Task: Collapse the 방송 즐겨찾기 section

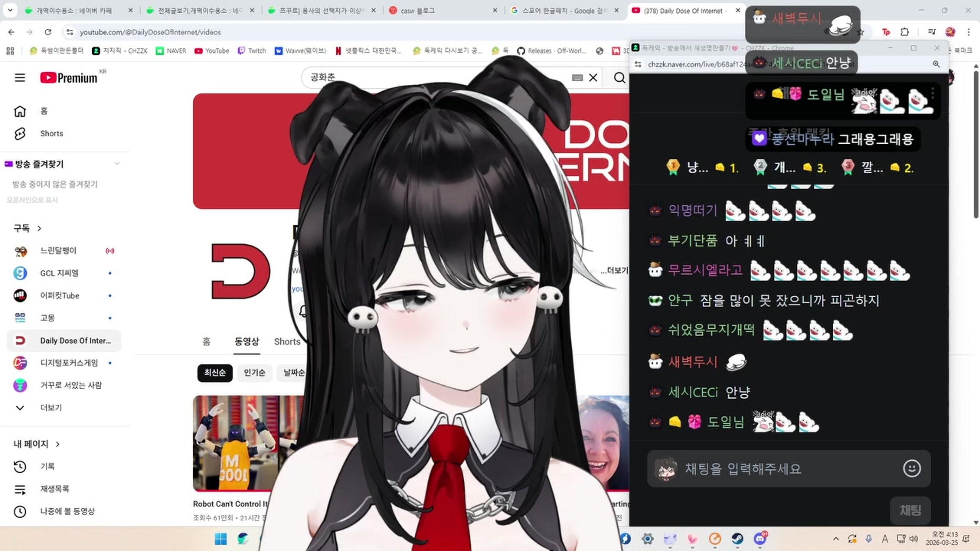Action: coord(117,164)
